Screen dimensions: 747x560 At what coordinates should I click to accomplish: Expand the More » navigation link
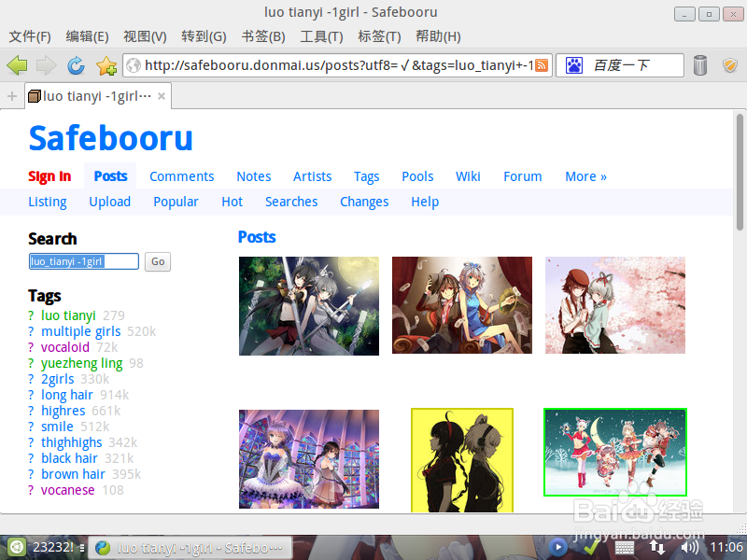585,176
